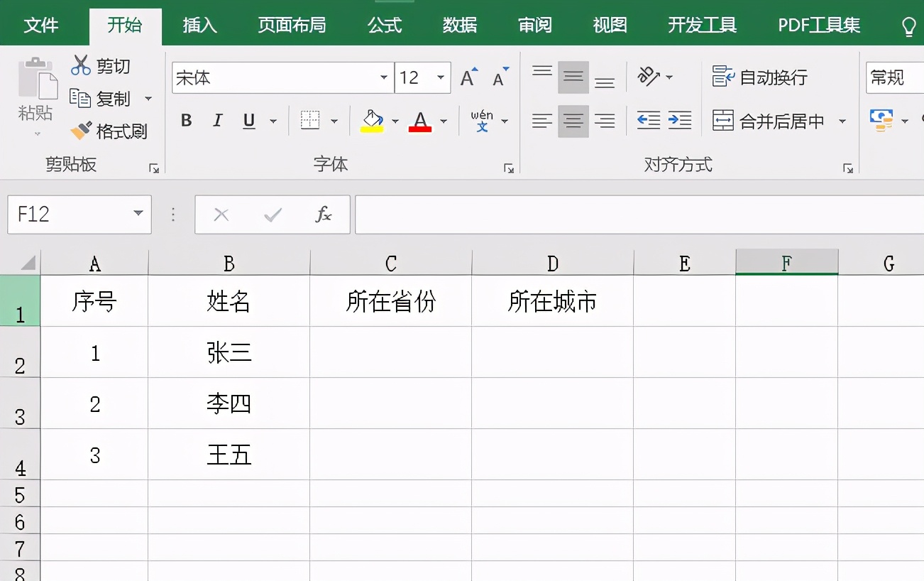Cancel formula entry X icon
This screenshot has width=924, height=581.
click(221, 215)
